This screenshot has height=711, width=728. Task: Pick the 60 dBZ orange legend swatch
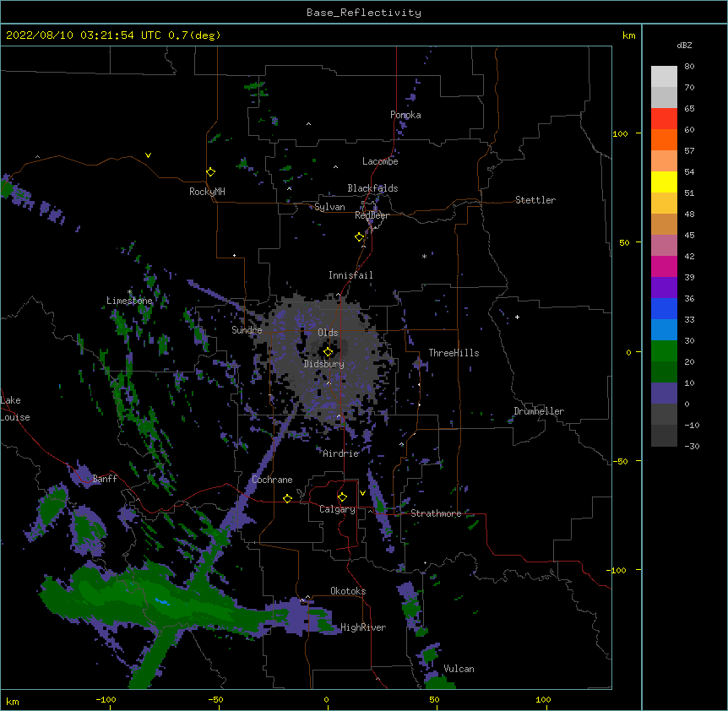[x=664, y=139]
